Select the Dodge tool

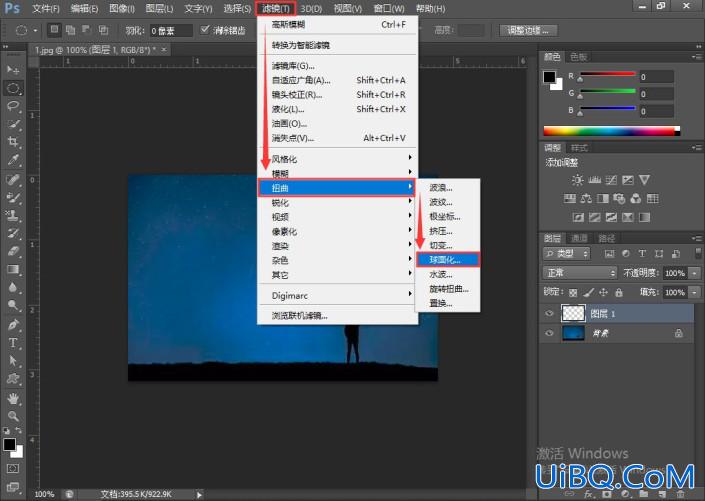[x=13, y=305]
